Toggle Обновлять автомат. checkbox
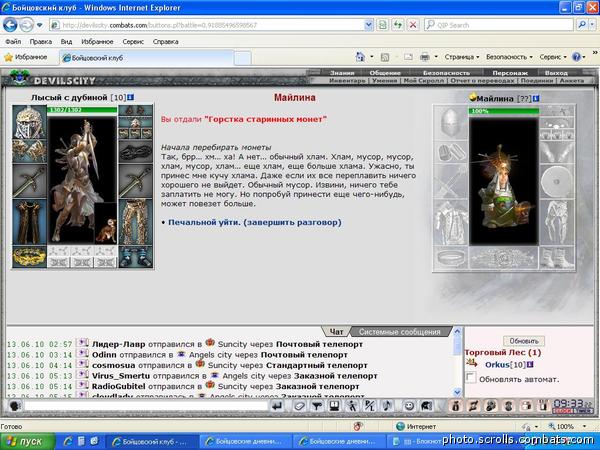Viewport: 600px width, 450px height. click(471, 378)
